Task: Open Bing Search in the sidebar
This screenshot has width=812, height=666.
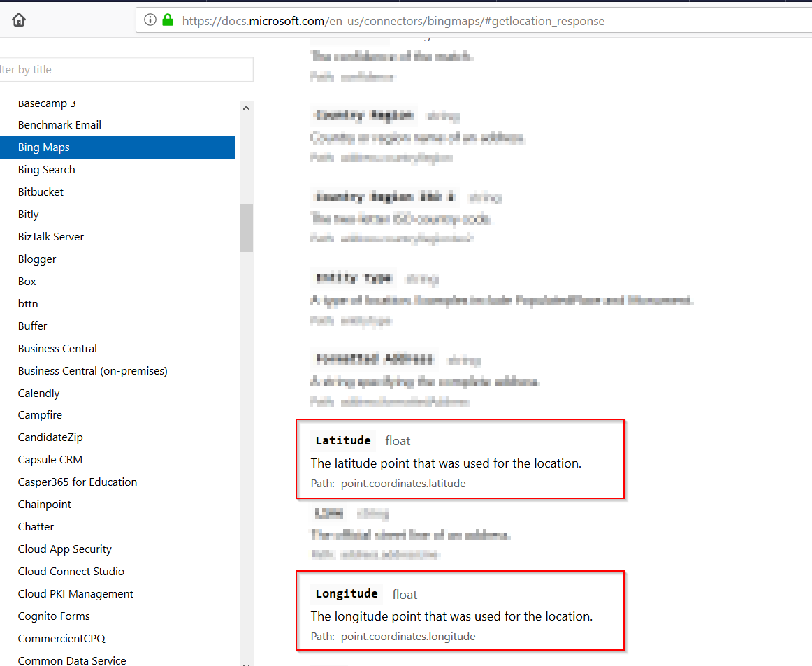Action: (47, 170)
